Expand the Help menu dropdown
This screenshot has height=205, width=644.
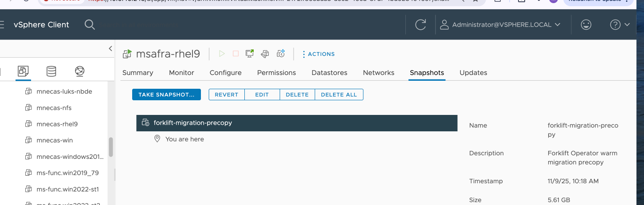tap(620, 25)
